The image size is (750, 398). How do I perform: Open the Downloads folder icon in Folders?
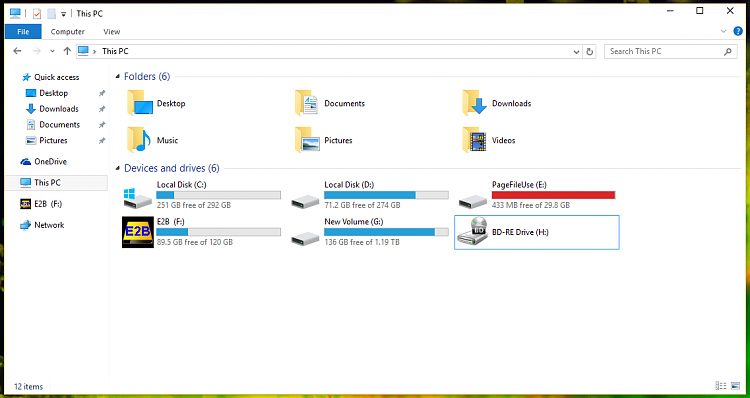coord(474,103)
